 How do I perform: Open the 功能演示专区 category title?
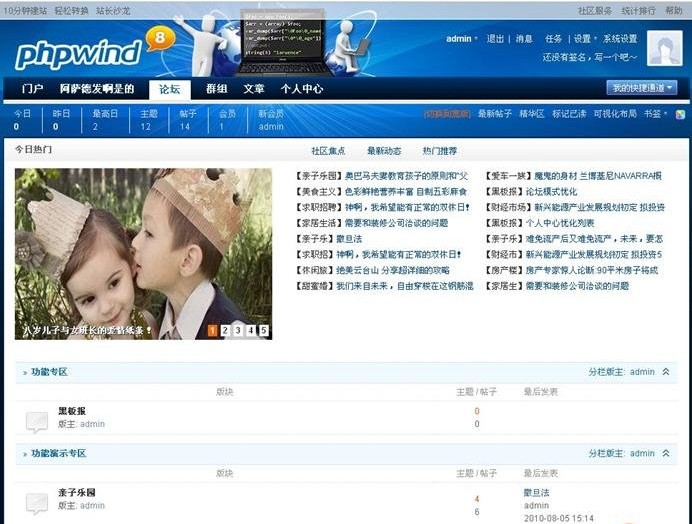[x=58, y=453]
